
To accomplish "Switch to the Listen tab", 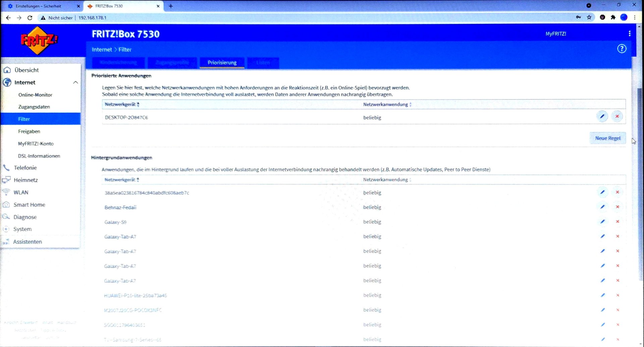I will [x=263, y=63].
